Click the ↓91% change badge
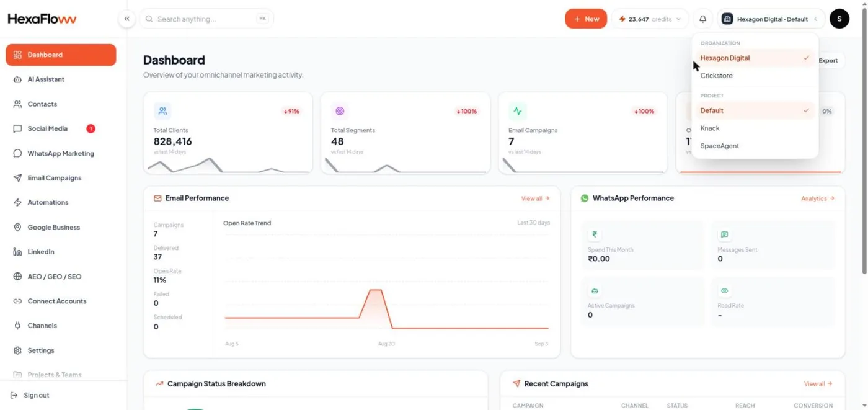This screenshot has width=868, height=410. click(x=291, y=112)
